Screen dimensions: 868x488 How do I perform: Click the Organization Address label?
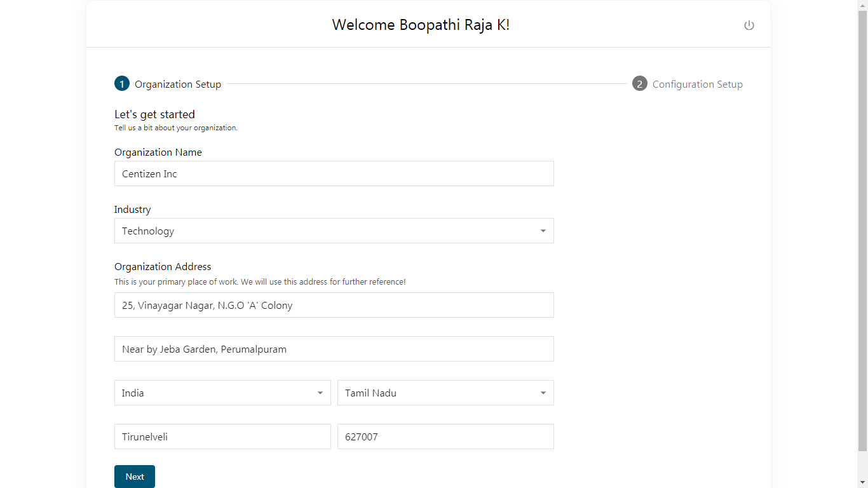[163, 266]
